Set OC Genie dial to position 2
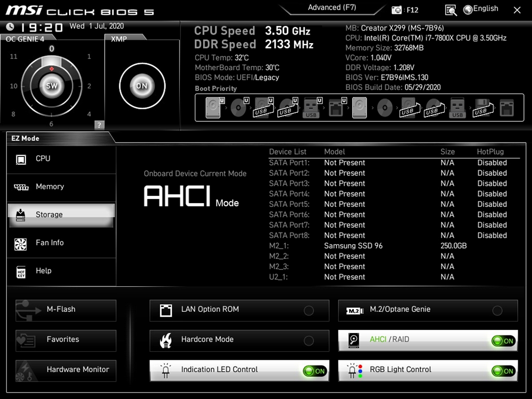532x399 pixels. click(x=89, y=86)
